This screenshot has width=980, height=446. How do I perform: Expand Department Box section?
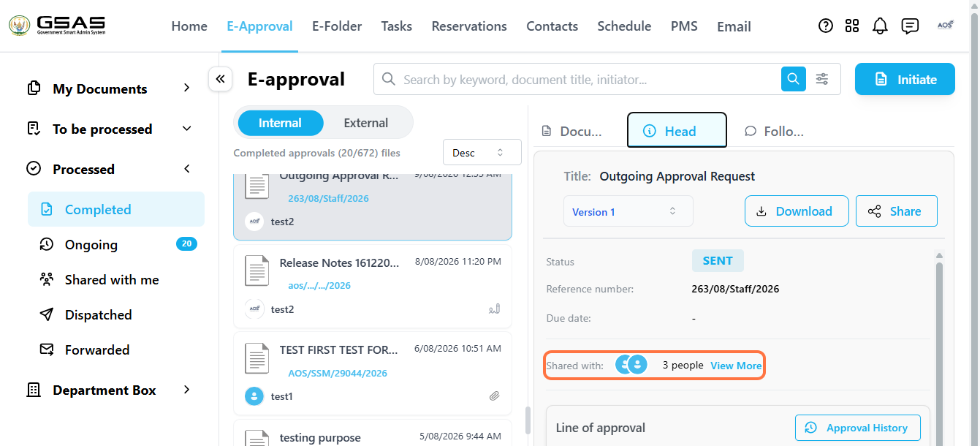187,390
